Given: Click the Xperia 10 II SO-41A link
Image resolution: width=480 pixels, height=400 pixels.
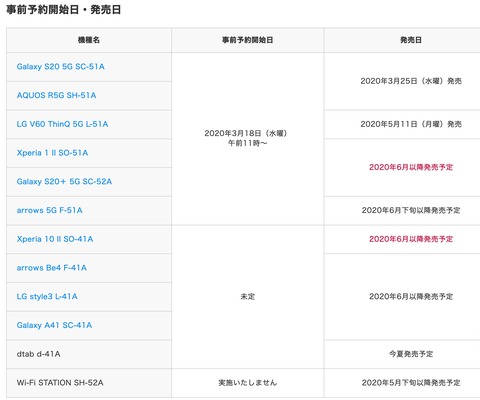Looking at the screenshot, I should 55,239.
